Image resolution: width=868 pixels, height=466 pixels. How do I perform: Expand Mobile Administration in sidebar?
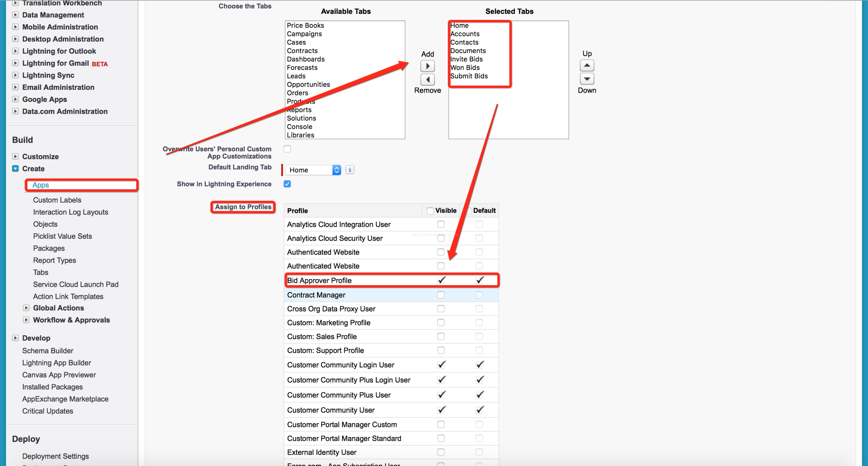[15, 27]
